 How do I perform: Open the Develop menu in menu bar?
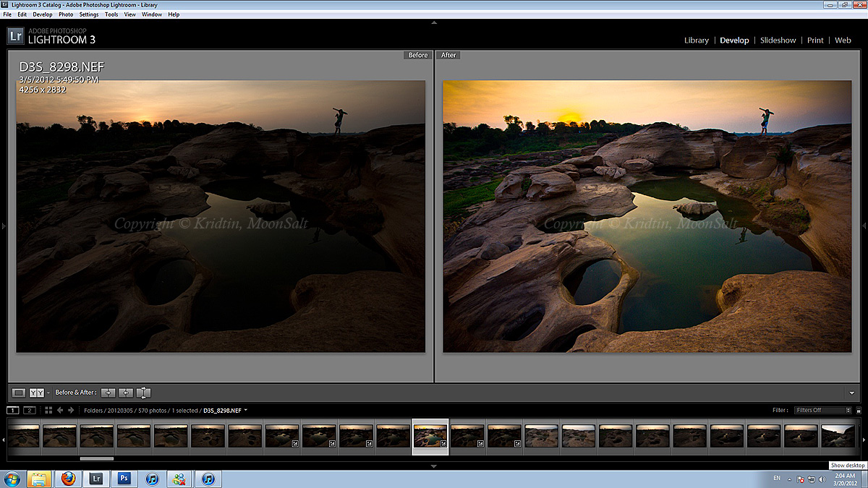tap(42, 14)
